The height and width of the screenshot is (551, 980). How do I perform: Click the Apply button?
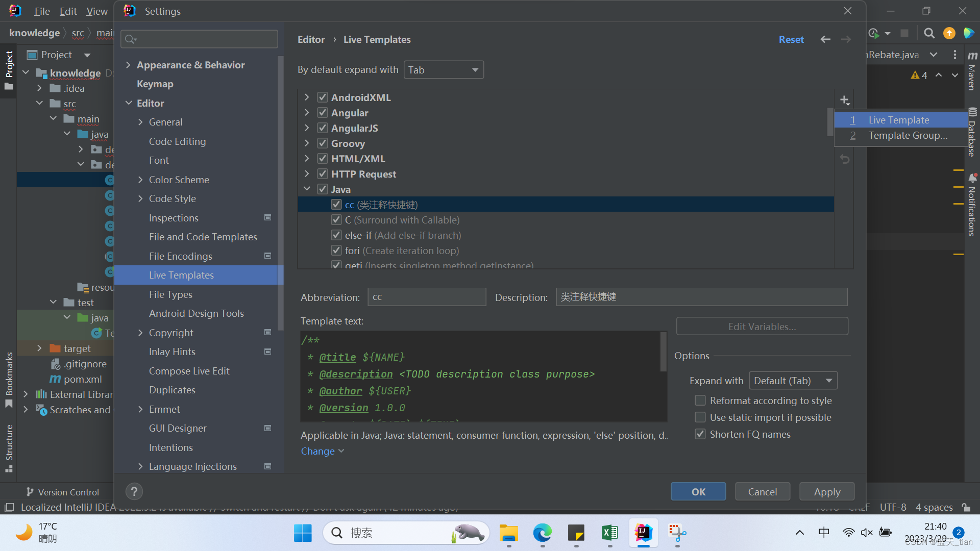coord(826,492)
